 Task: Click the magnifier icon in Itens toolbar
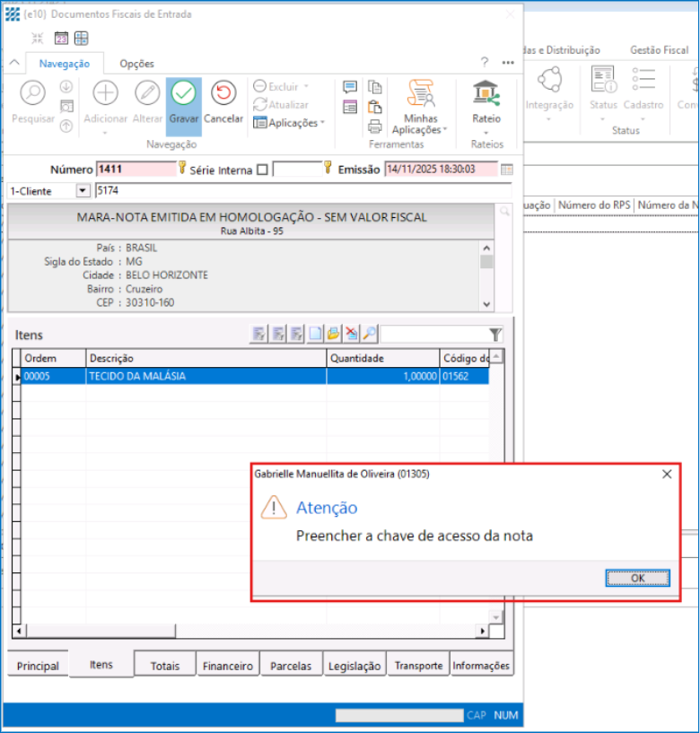(369, 334)
